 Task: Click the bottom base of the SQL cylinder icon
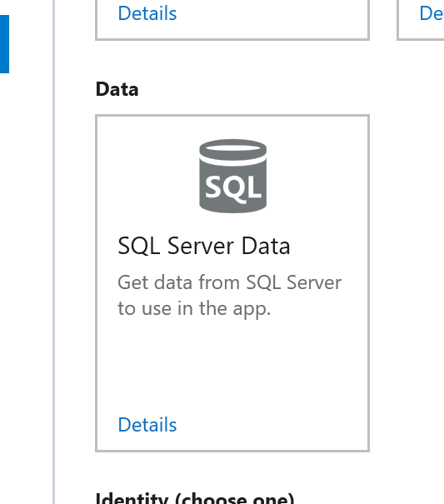click(232, 207)
